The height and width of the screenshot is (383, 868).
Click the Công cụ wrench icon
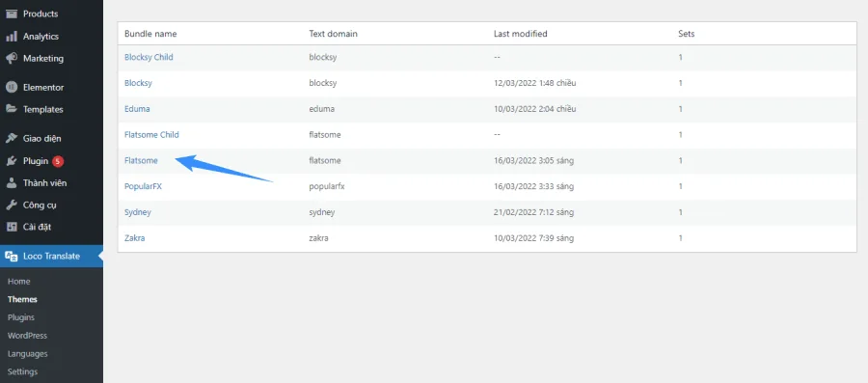point(11,205)
